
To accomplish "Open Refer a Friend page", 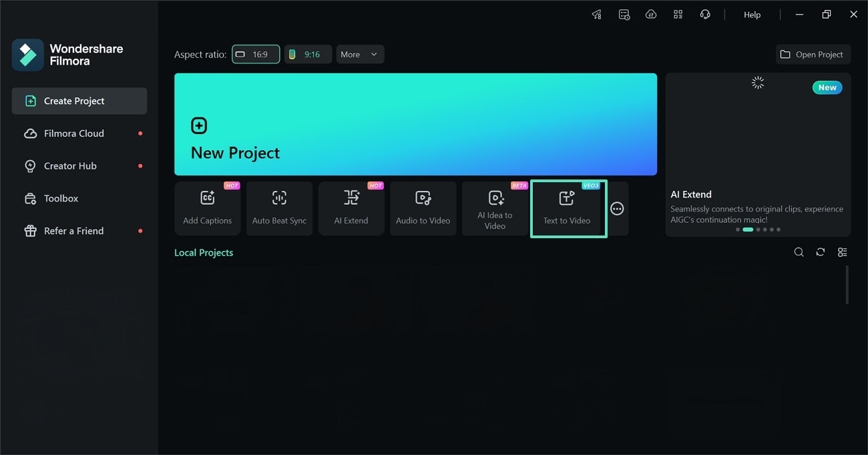I will 79,231.
